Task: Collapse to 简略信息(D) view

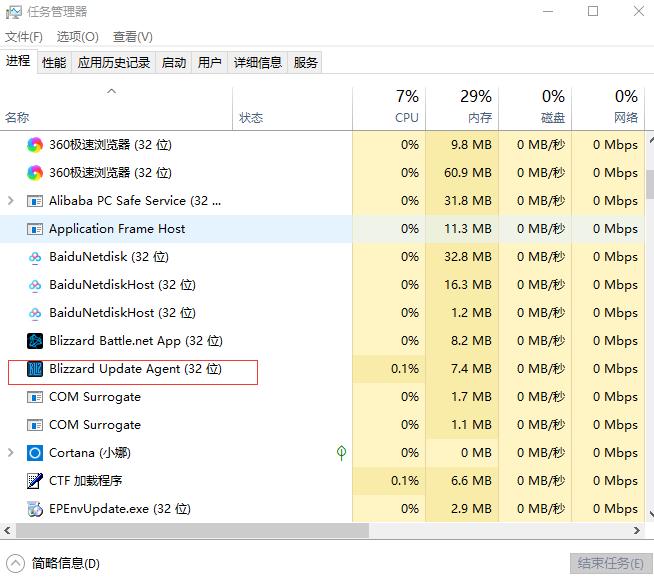Action: (x=53, y=564)
